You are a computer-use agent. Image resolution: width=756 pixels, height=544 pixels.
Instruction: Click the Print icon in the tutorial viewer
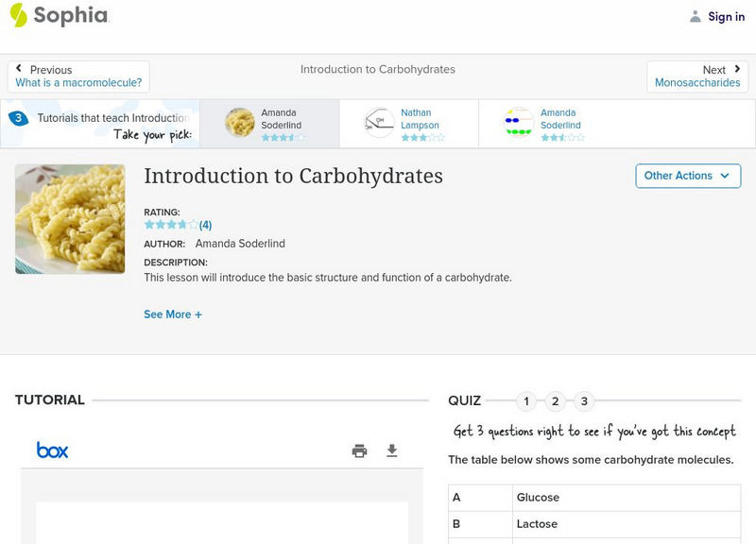pyautogui.click(x=359, y=450)
